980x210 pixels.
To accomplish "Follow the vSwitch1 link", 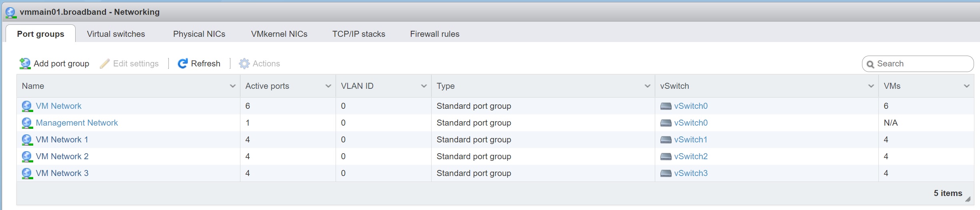I will click(690, 140).
